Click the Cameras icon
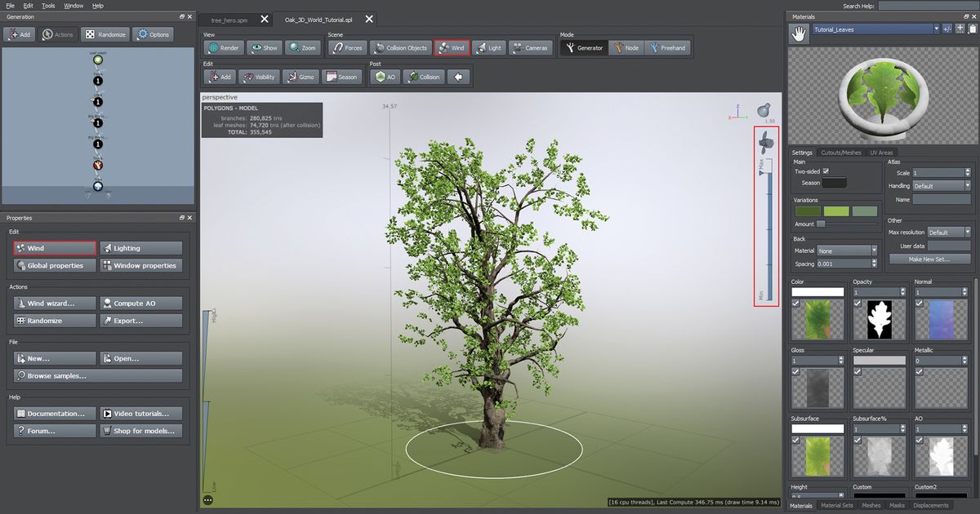The width and height of the screenshot is (980, 514). click(531, 47)
